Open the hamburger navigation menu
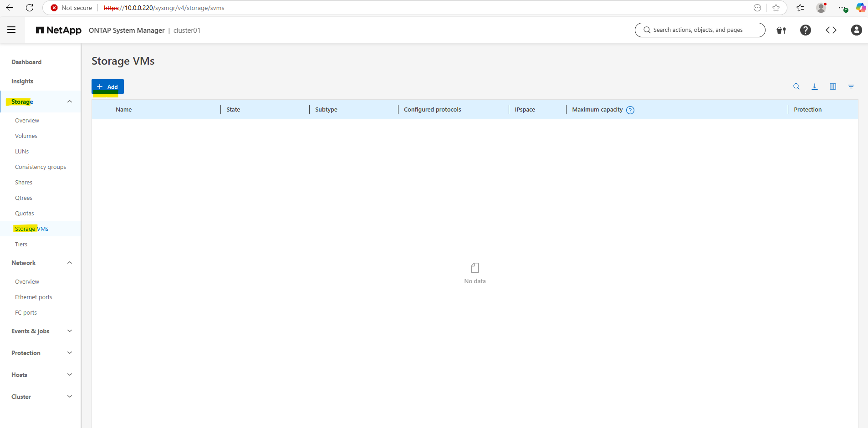This screenshot has width=868, height=428. pos(11,30)
